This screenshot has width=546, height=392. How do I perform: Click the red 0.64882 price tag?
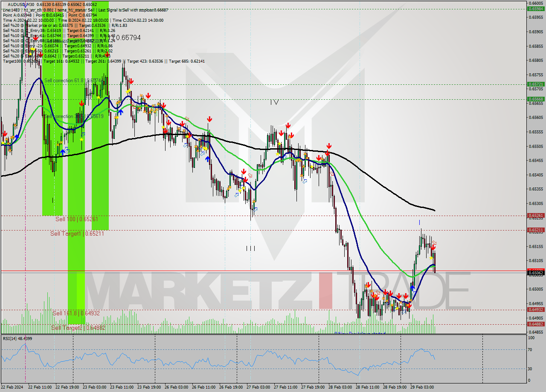click(536, 324)
